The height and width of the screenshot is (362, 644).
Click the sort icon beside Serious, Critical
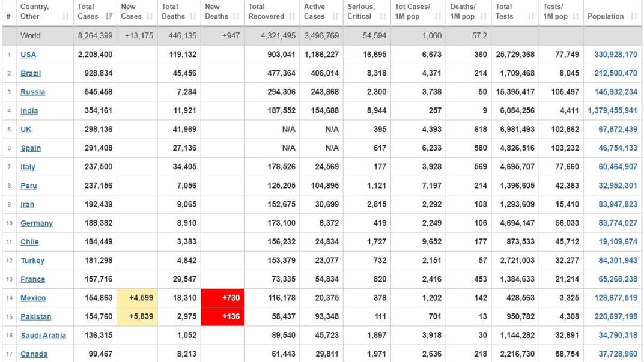coord(383,17)
